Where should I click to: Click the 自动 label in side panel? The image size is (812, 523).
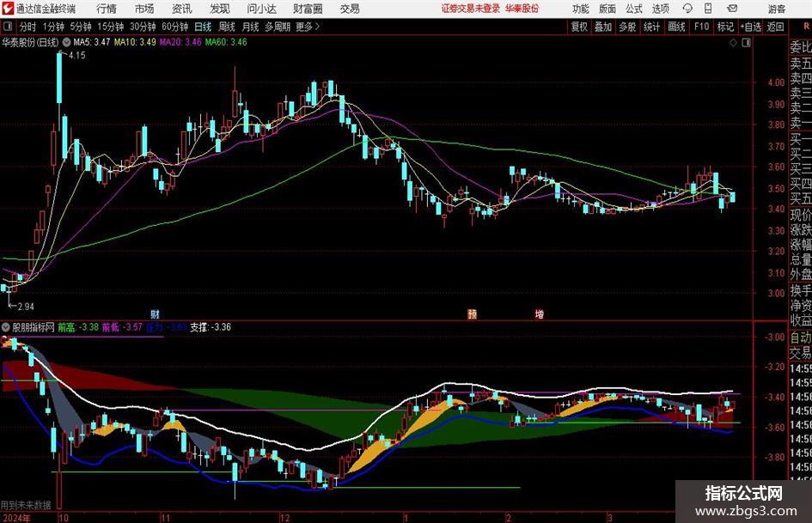click(801, 338)
